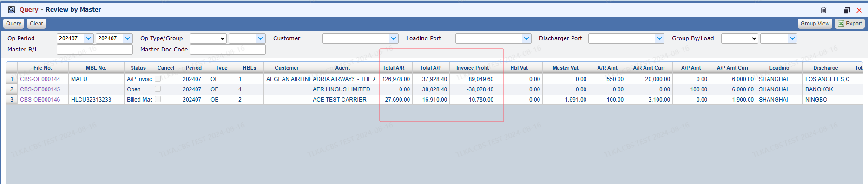Open the Op Group dropdown arrow
This screenshot has width=868, height=184.
click(x=261, y=38)
